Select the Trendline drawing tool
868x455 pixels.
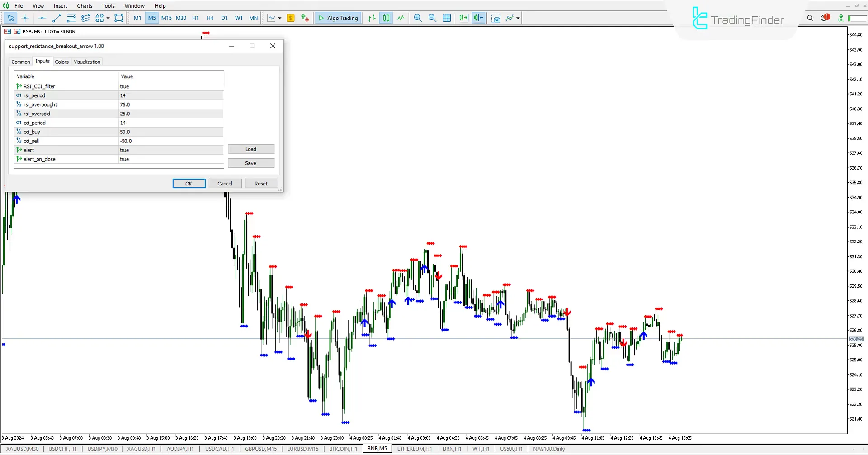(x=57, y=18)
